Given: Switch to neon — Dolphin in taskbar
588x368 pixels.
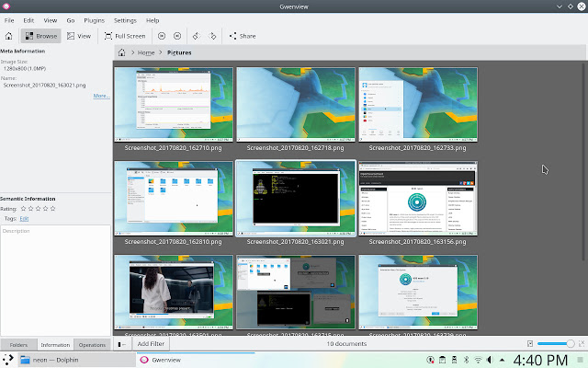Looking at the screenshot, I should [76, 360].
